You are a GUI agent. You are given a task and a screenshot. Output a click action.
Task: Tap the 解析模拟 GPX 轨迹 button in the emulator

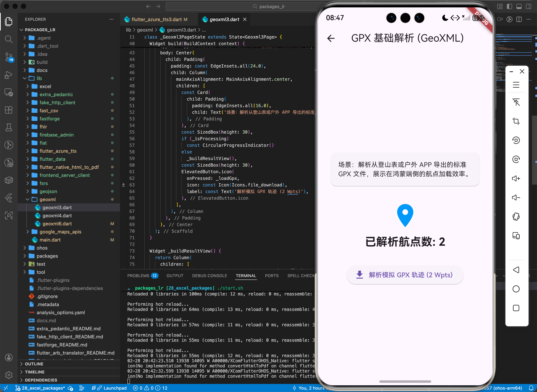click(405, 275)
